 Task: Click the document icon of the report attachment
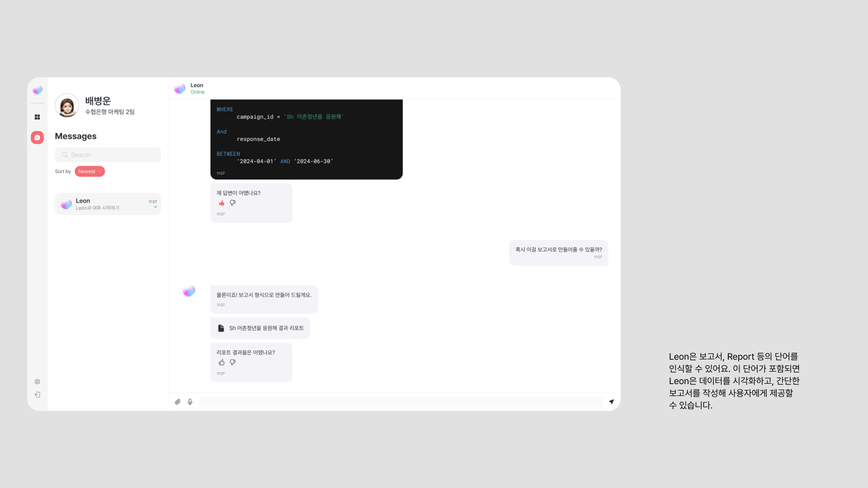click(x=221, y=328)
